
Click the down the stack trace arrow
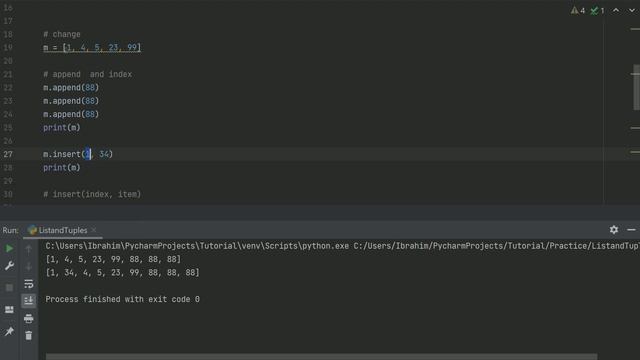click(x=29, y=267)
